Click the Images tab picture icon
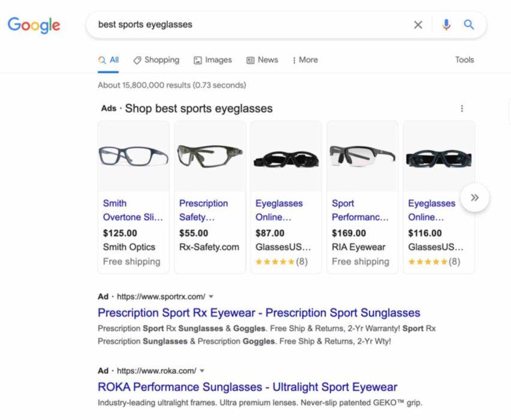Viewport: 511px width, 420px height. pyautogui.click(x=198, y=60)
